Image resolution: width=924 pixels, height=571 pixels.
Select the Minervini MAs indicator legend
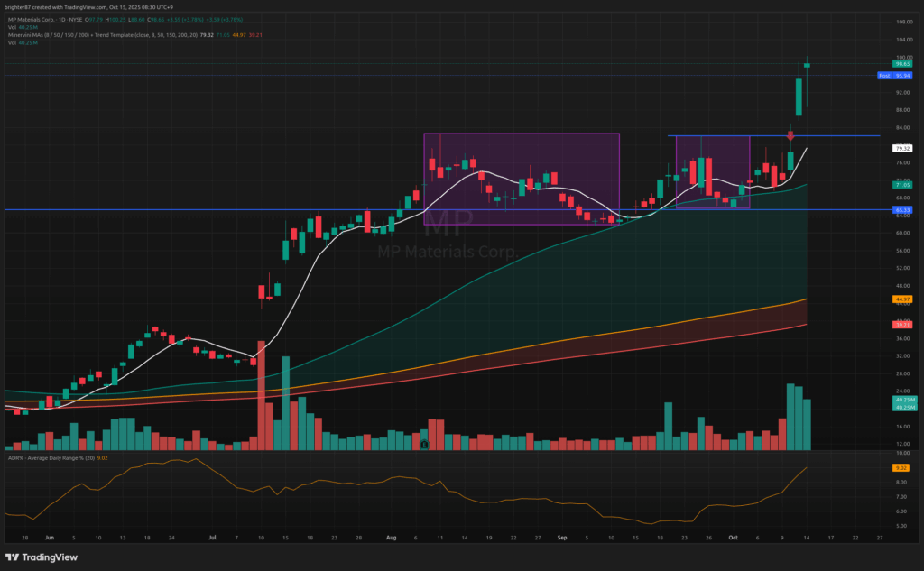coord(90,36)
